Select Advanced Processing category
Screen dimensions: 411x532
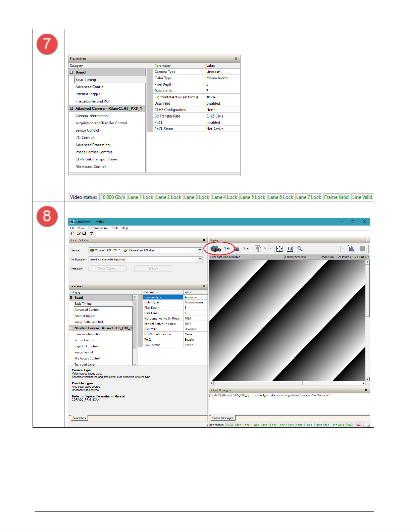[93, 145]
